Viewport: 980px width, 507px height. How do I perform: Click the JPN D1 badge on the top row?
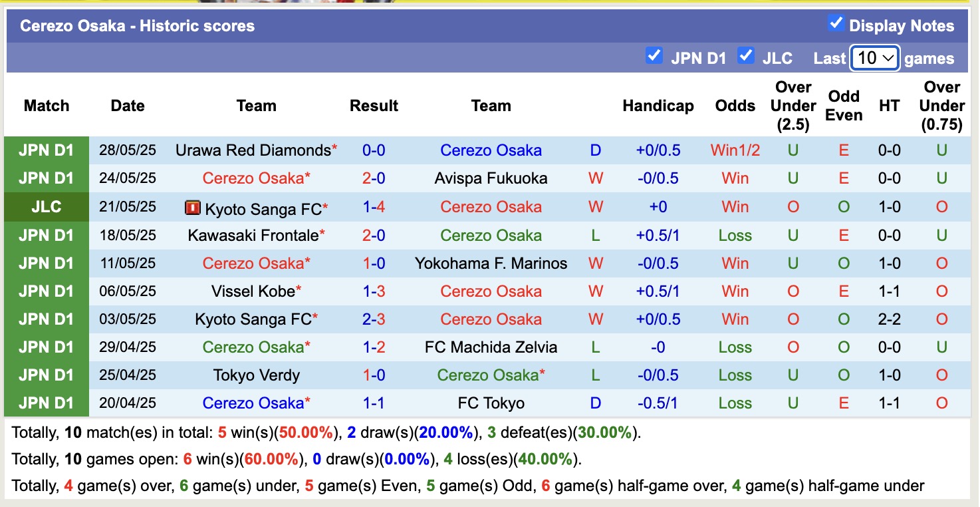[46, 150]
